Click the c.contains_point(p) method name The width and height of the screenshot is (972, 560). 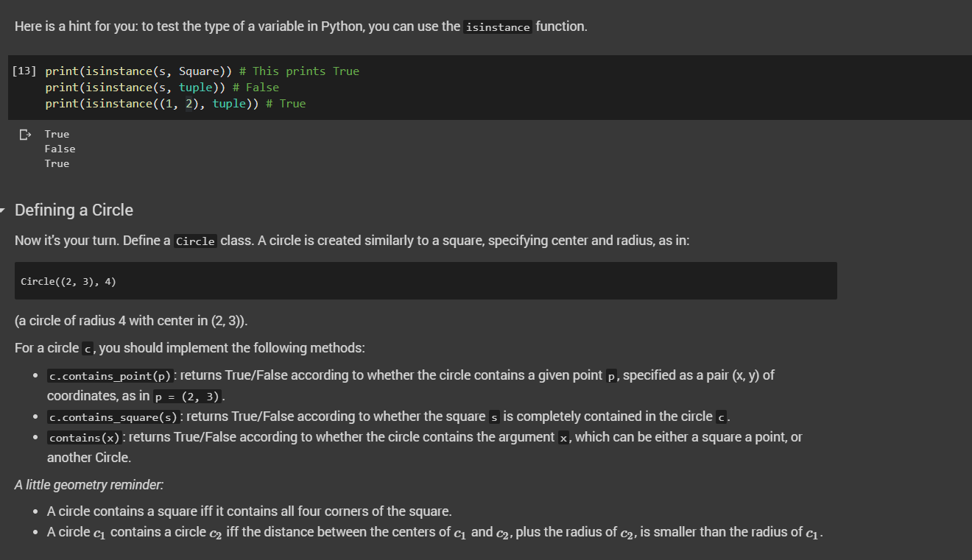pyautogui.click(x=111, y=376)
